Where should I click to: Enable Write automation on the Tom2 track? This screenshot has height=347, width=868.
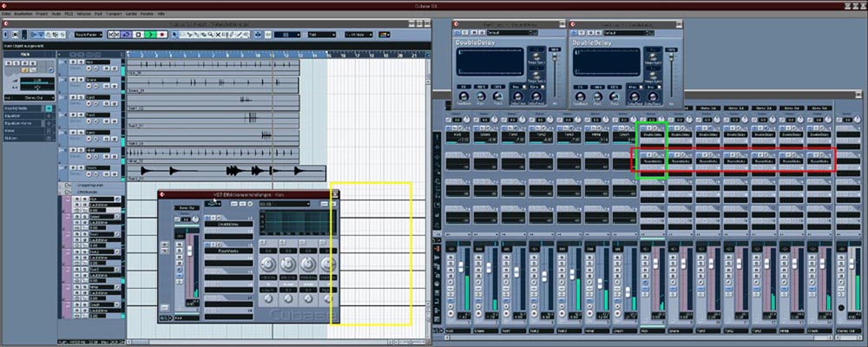coord(115,121)
